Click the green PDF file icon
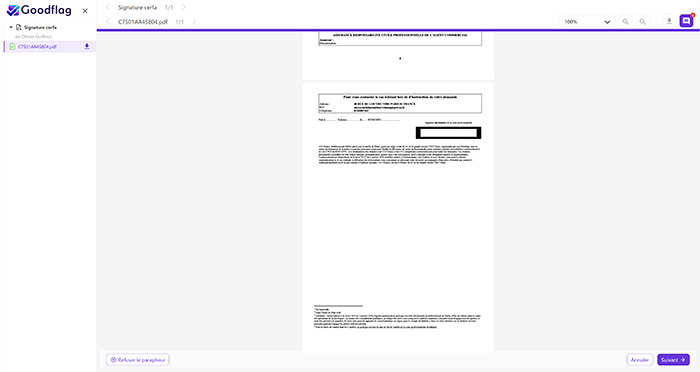Viewport: 700px width, 372px height. click(12, 46)
